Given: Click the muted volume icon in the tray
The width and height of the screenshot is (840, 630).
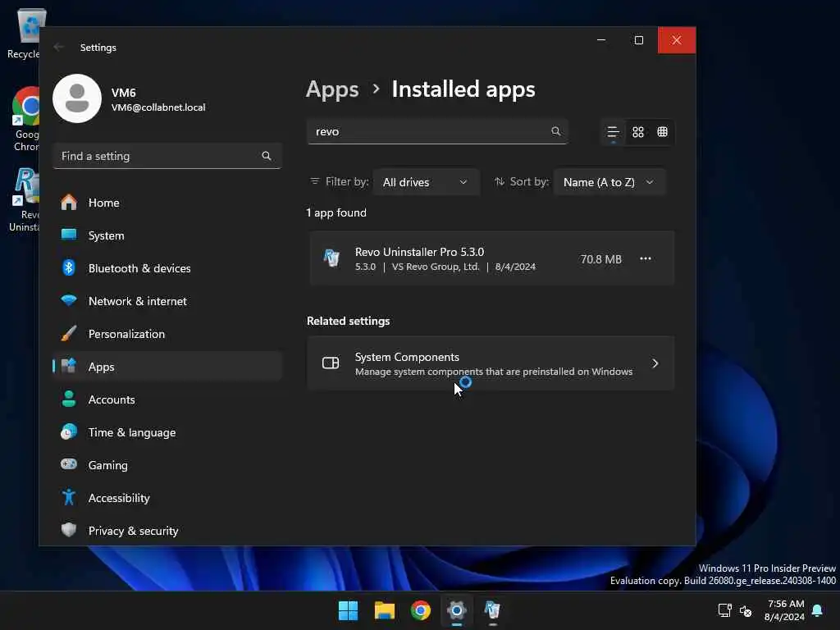Looking at the screenshot, I should (745, 610).
